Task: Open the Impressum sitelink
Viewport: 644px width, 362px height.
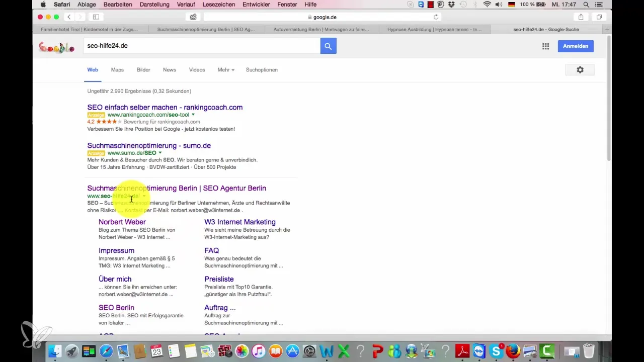Action: 116,250
